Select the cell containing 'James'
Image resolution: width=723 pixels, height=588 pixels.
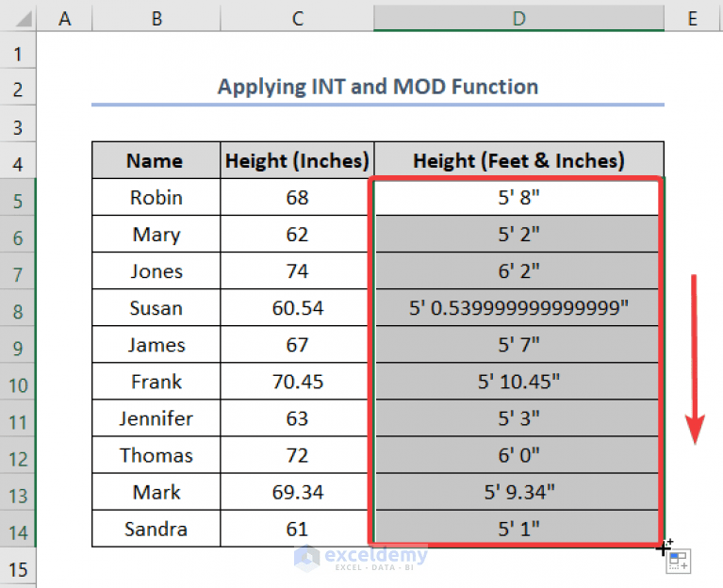(156, 345)
